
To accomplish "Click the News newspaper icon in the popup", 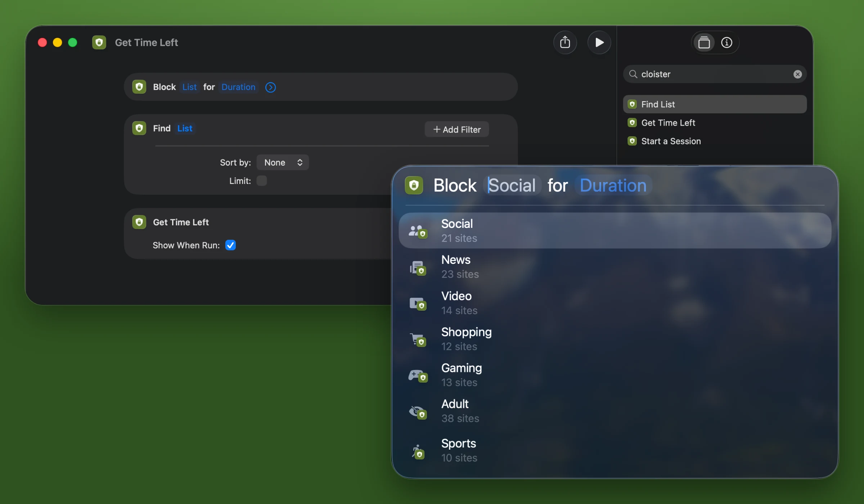I will click(x=418, y=268).
